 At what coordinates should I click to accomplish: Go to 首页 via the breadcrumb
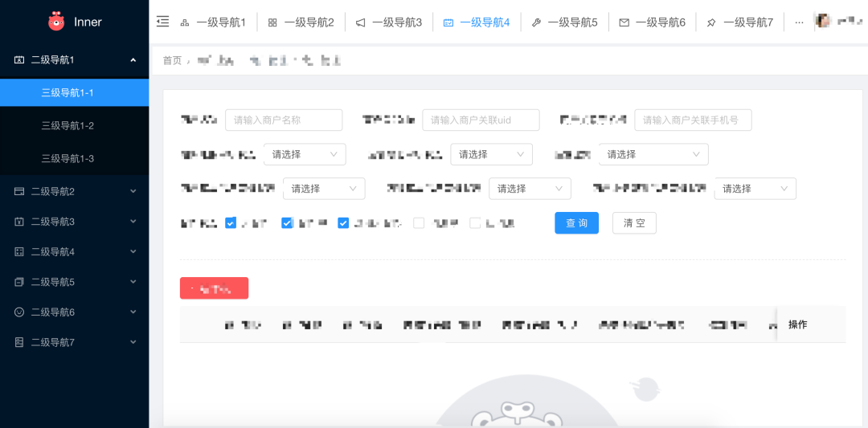[172, 61]
